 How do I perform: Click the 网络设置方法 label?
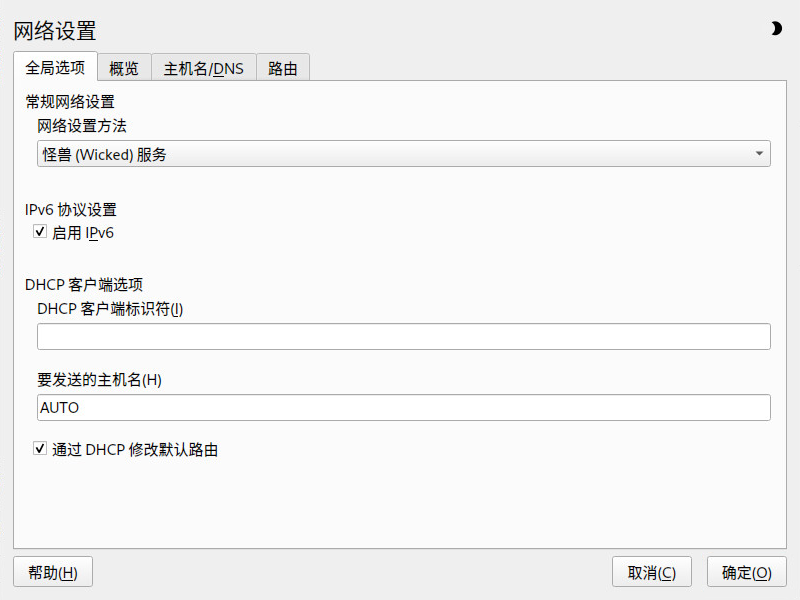pyautogui.click(x=82, y=126)
